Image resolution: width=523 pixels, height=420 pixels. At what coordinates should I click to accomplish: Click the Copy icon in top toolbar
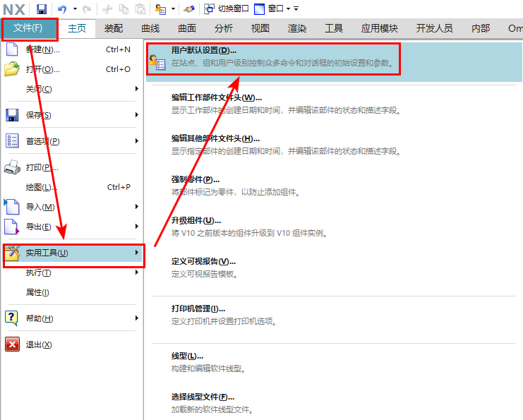[x=124, y=9]
